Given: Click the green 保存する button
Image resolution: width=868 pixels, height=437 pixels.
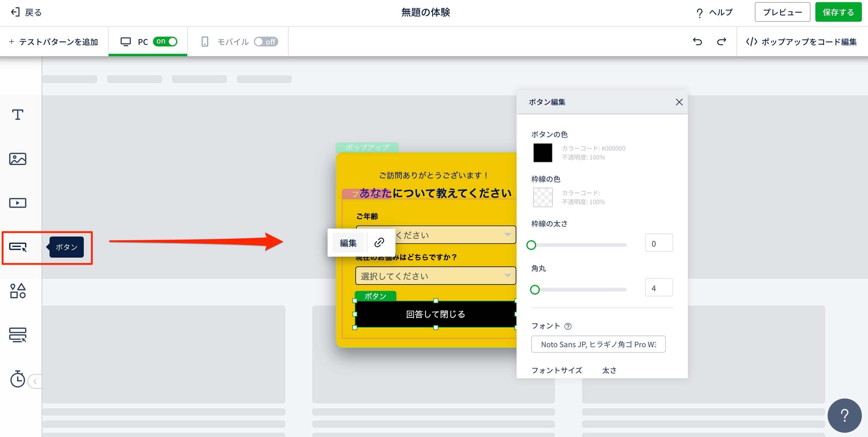Looking at the screenshot, I should tap(838, 12).
